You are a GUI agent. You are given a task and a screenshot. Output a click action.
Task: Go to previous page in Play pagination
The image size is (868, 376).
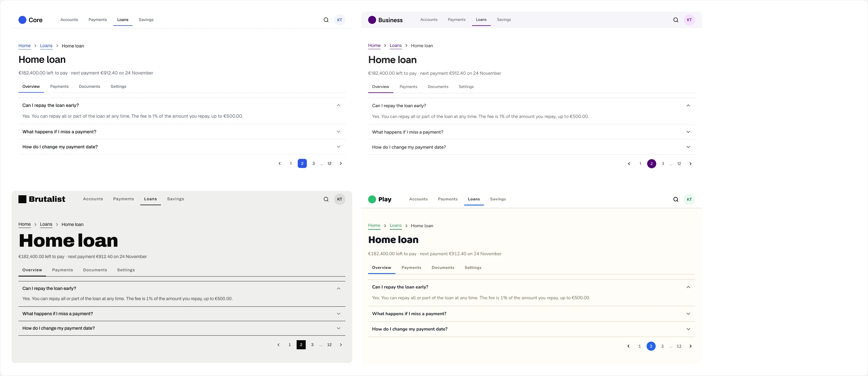[628, 346]
